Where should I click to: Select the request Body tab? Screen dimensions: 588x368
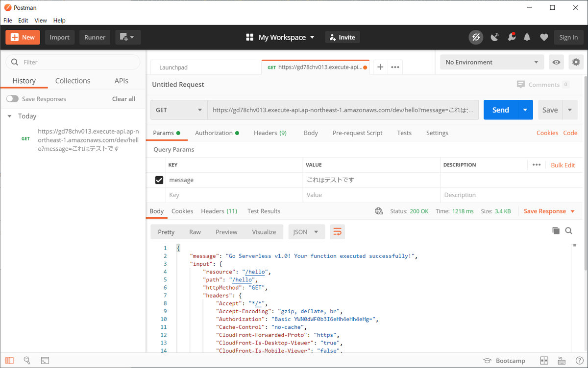click(311, 133)
